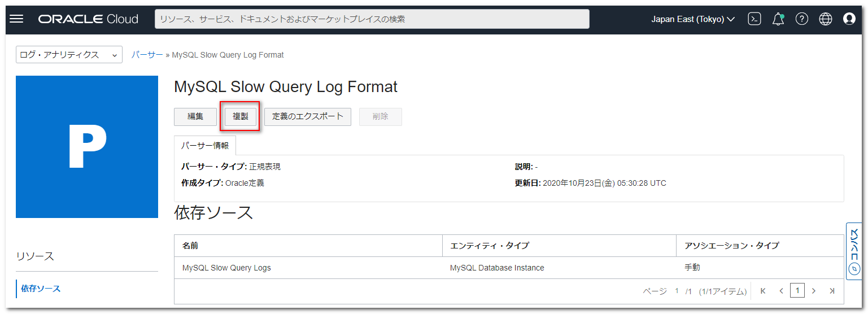Click the 依存ソース section heading

click(x=213, y=212)
